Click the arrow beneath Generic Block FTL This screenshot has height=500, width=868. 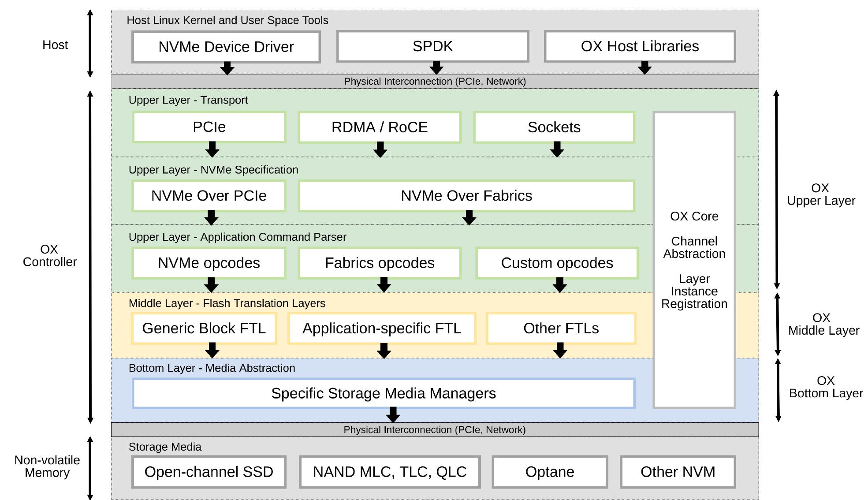point(212,351)
